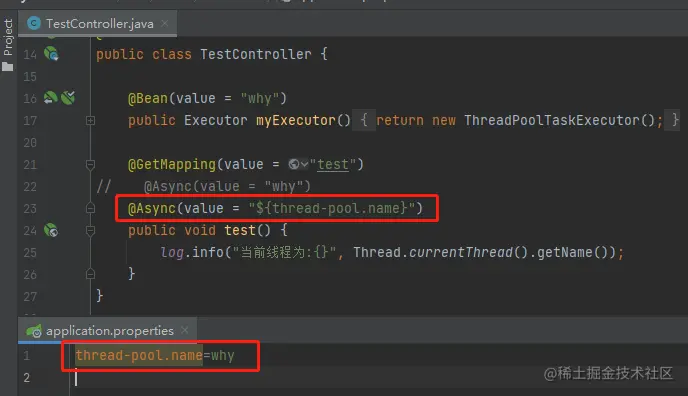Click the bean navigation gutter icon on line 16
The image size is (688, 396).
click(50, 97)
